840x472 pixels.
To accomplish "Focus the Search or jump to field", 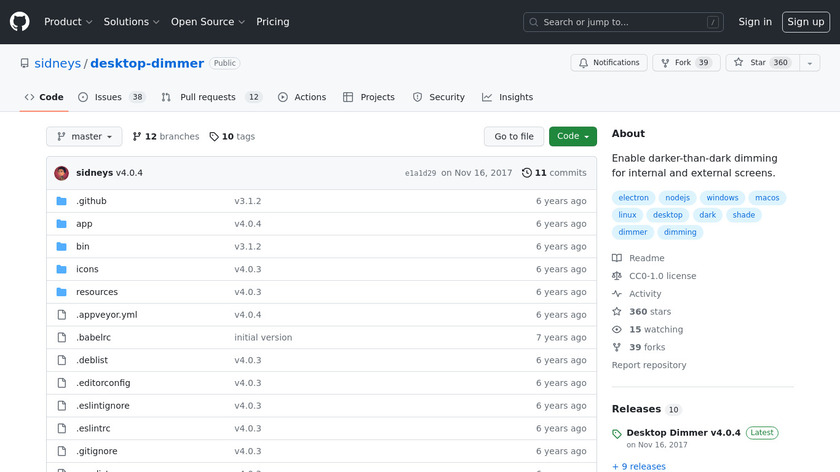I will click(623, 22).
